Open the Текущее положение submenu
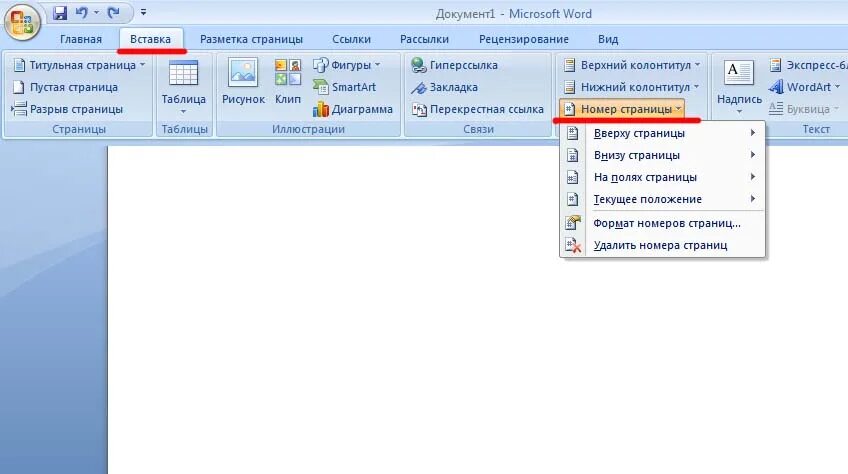The height and width of the screenshot is (474, 848). (x=662, y=199)
